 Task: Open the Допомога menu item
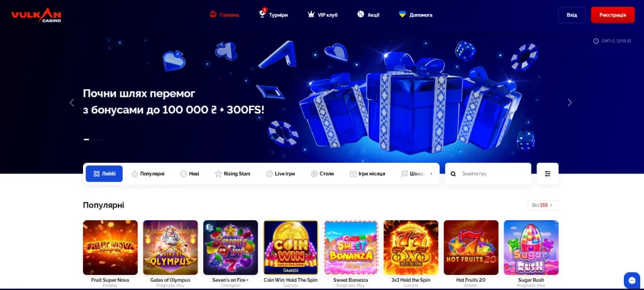pos(416,15)
